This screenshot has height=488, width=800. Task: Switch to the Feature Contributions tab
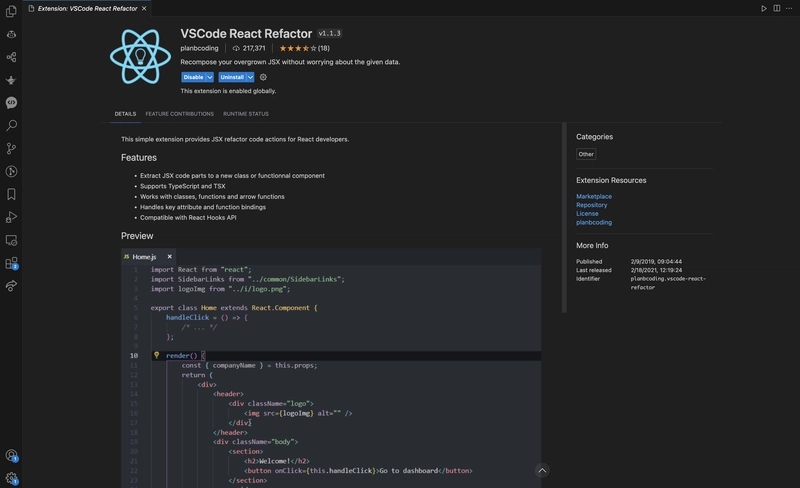coord(180,114)
